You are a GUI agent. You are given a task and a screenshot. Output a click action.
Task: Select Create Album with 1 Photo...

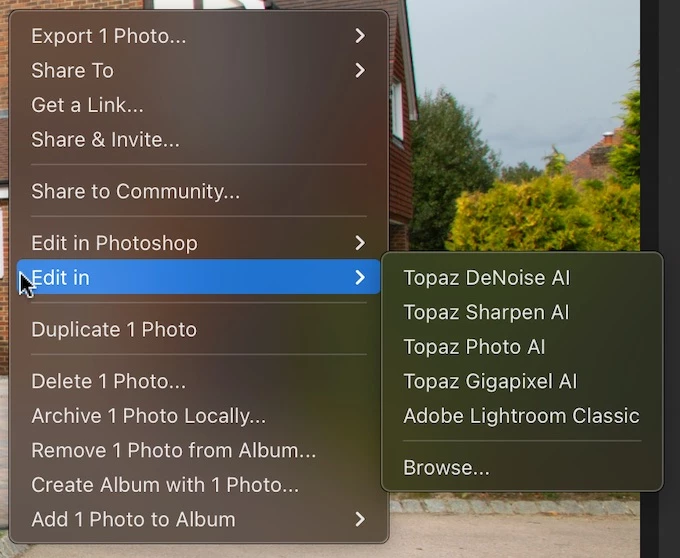click(199, 485)
